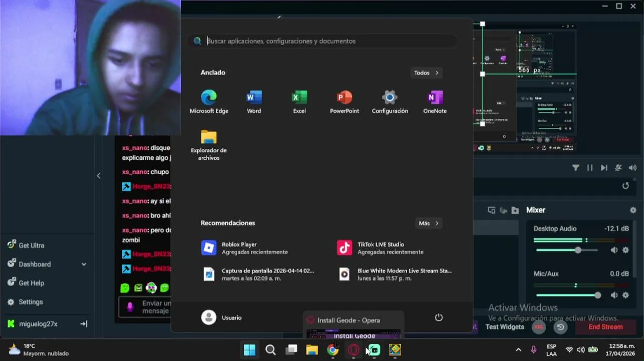
Task: Open Get Ultra in the Streamlabs sidebar
Action: click(x=26, y=245)
